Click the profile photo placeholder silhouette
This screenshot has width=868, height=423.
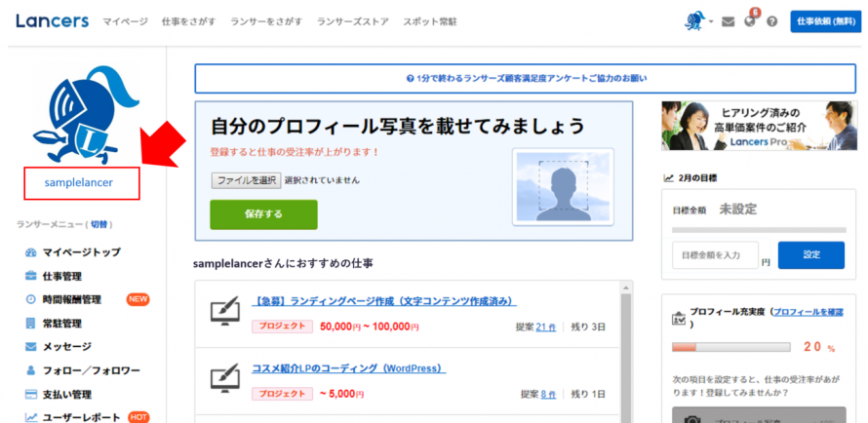tap(563, 187)
